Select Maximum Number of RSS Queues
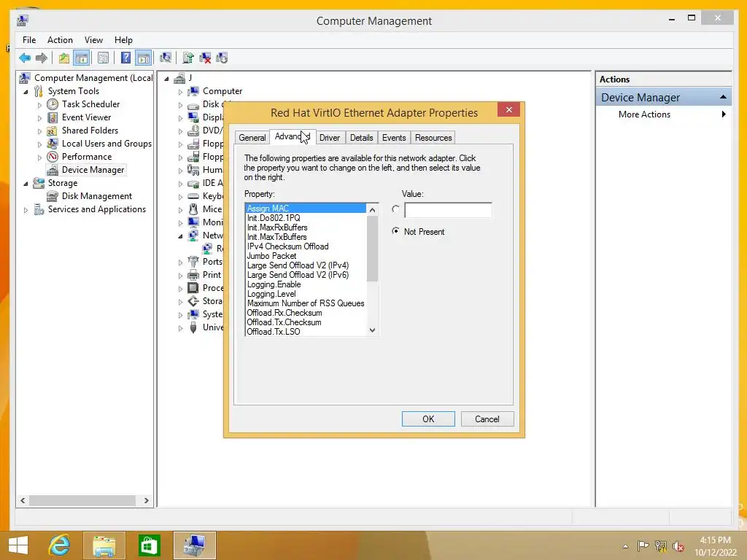Image resolution: width=747 pixels, height=560 pixels. [x=306, y=303]
